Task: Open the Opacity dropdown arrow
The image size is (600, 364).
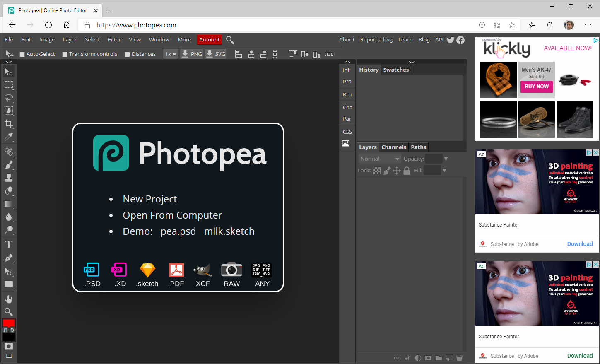Action: [x=446, y=159]
